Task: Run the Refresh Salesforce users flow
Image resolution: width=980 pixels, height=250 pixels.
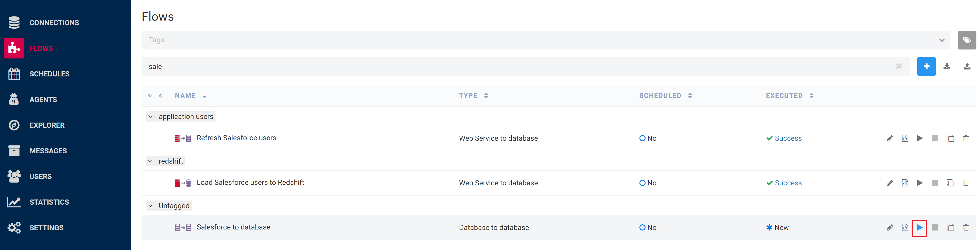Action: pyautogui.click(x=920, y=138)
